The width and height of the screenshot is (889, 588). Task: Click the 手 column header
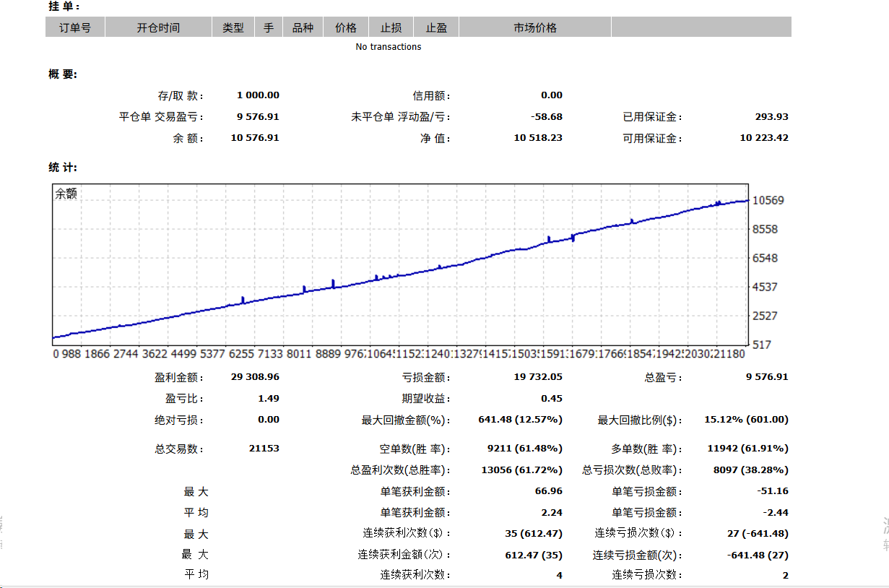pyautogui.click(x=269, y=27)
